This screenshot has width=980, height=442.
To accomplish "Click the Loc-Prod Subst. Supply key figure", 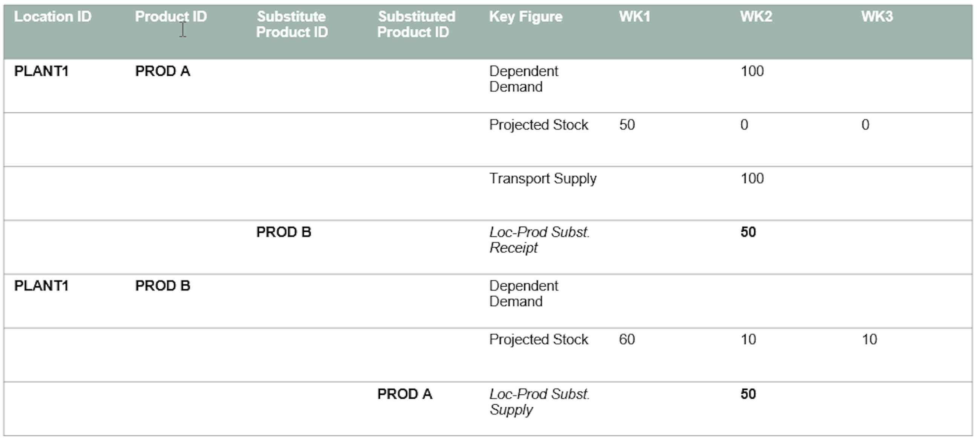I will pyautogui.click(x=539, y=402).
